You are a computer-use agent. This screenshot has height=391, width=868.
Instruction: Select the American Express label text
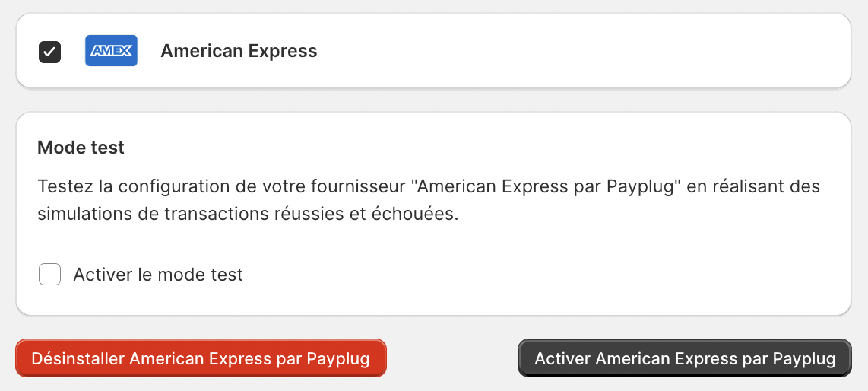[x=239, y=51]
